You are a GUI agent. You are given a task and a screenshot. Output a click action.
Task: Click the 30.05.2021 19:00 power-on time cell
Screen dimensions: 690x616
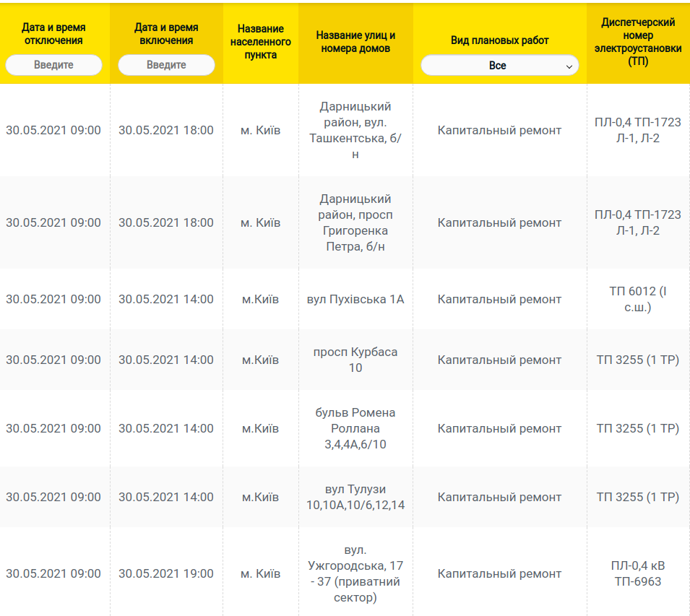[x=166, y=573]
